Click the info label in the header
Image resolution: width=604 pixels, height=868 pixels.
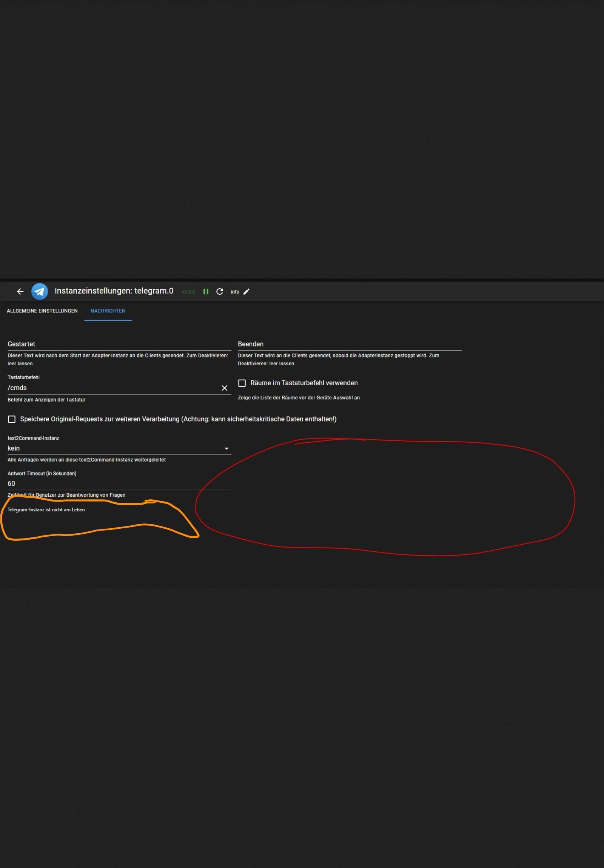click(x=235, y=292)
